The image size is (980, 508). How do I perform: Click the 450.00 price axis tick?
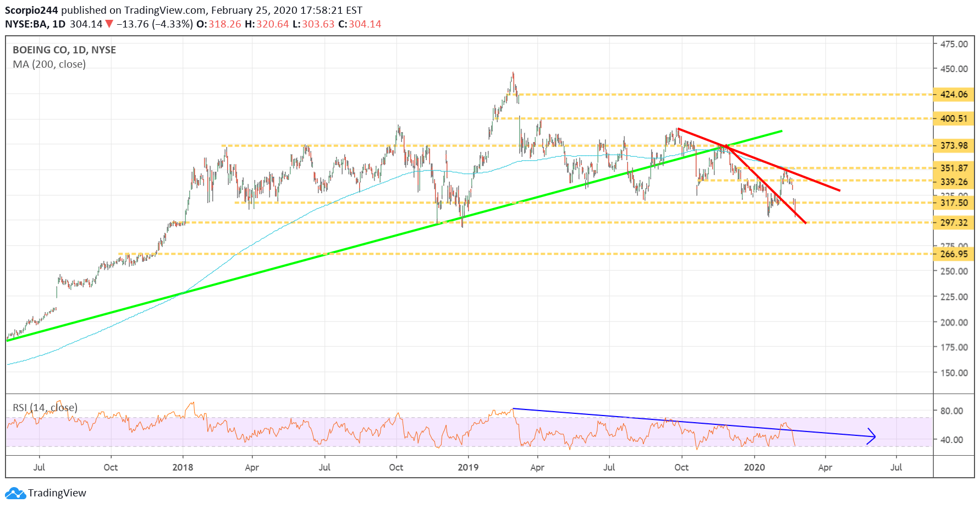pyautogui.click(x=954, y=69)
